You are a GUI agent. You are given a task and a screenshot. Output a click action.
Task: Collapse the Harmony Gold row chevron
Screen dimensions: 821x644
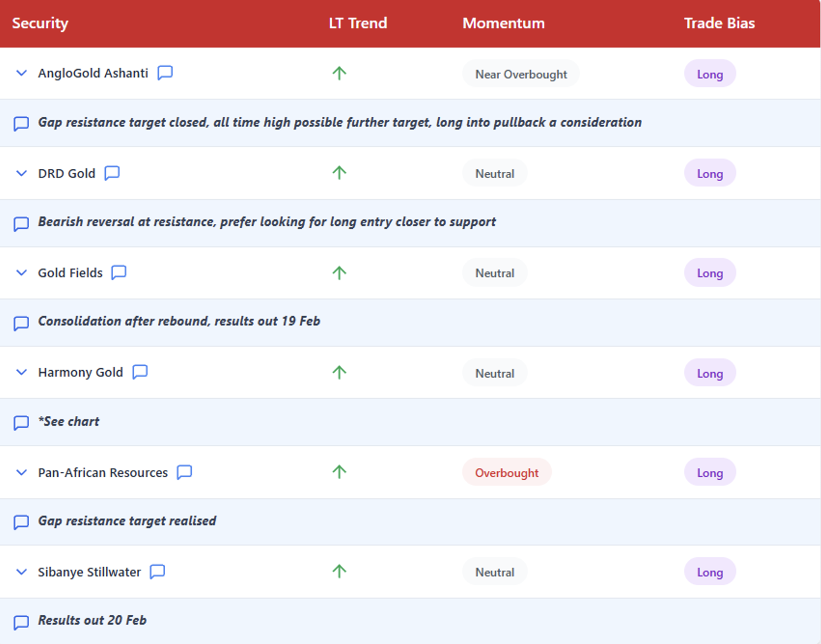click(21, 372)
